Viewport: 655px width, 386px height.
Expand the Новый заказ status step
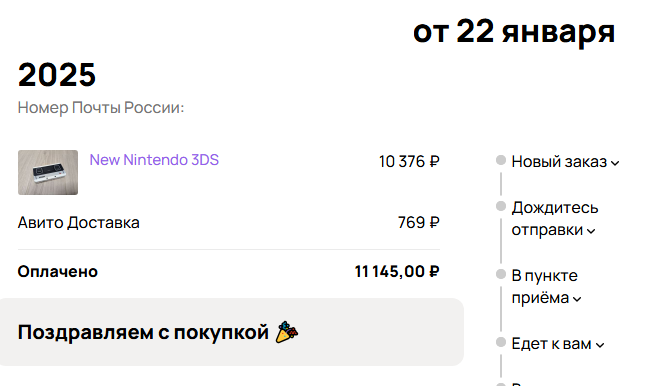point(565,162)
